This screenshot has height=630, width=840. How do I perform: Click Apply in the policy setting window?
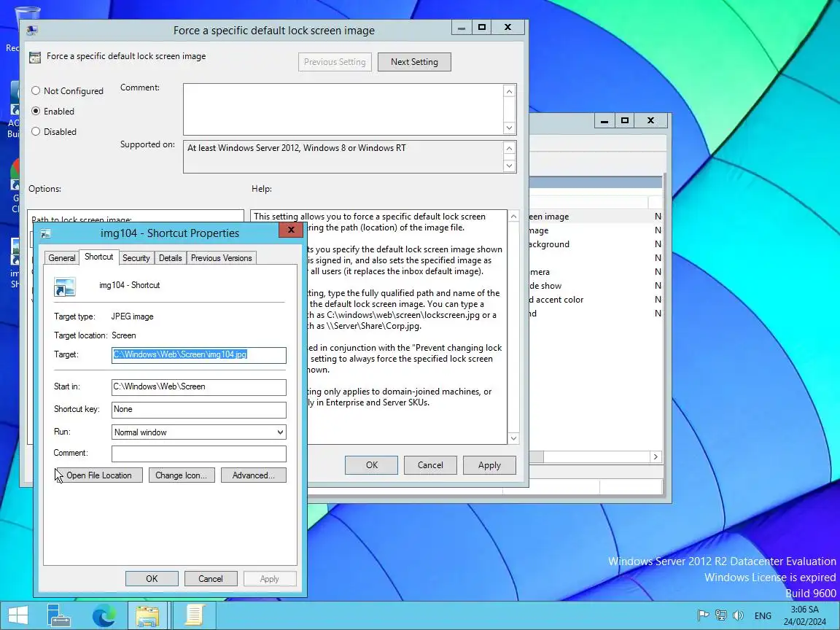coord(489,465)
